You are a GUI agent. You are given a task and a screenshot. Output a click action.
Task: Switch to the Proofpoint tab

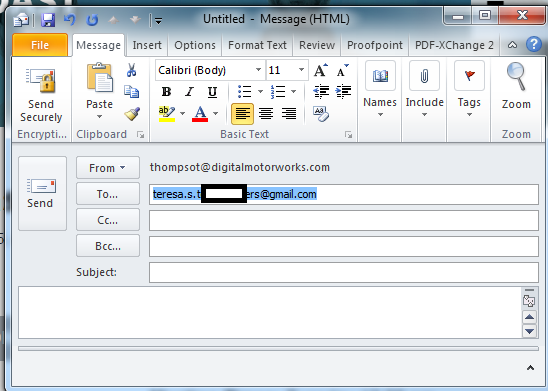pos(375,45)
